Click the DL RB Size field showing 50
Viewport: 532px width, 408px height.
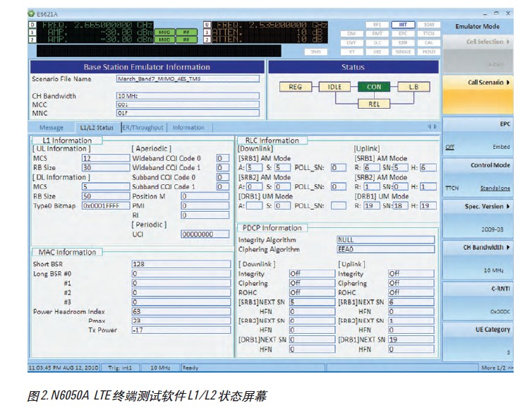[x=106, y=196]
